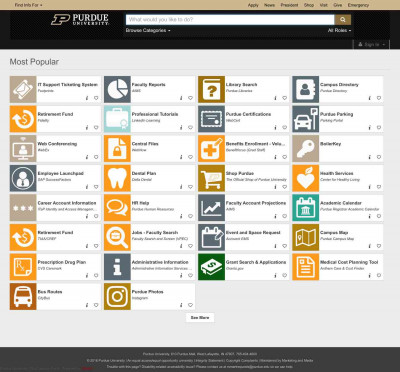Favorite IT Support Ticketing System with heart
The height and width of the screenshot is (372, 400).
pyautogui.click(x=96, y=98)
